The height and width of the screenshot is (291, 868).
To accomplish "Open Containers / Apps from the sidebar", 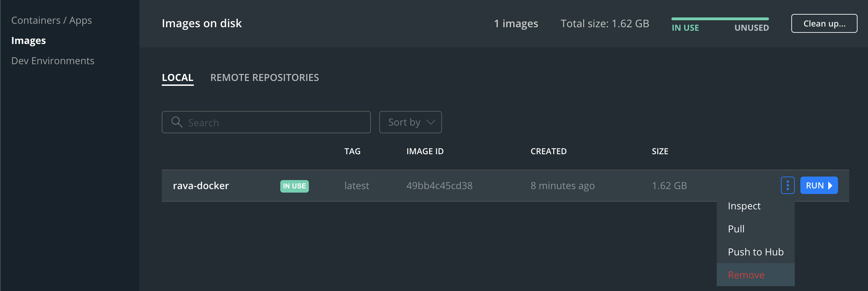I will pos(51,20).
